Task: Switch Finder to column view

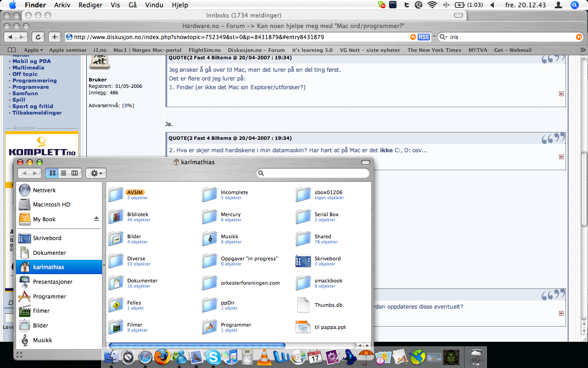Action: click(x=75, y=173)
